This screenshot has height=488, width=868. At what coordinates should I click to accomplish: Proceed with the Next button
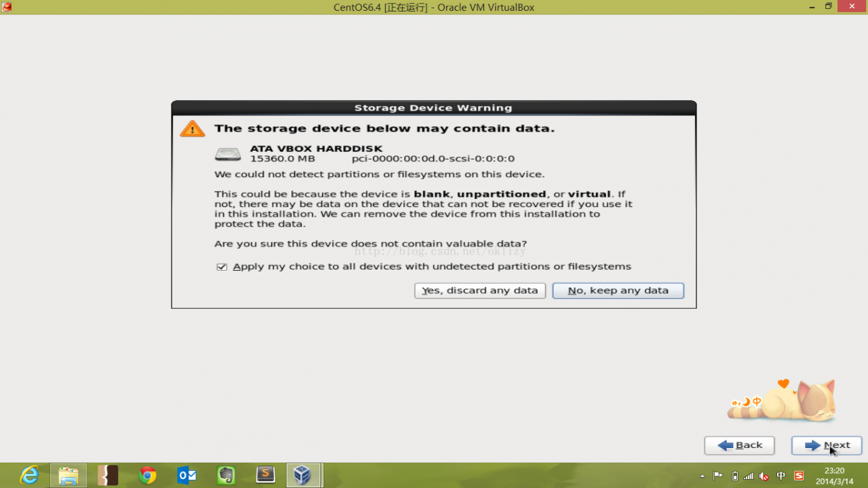[x=827, y=445]
